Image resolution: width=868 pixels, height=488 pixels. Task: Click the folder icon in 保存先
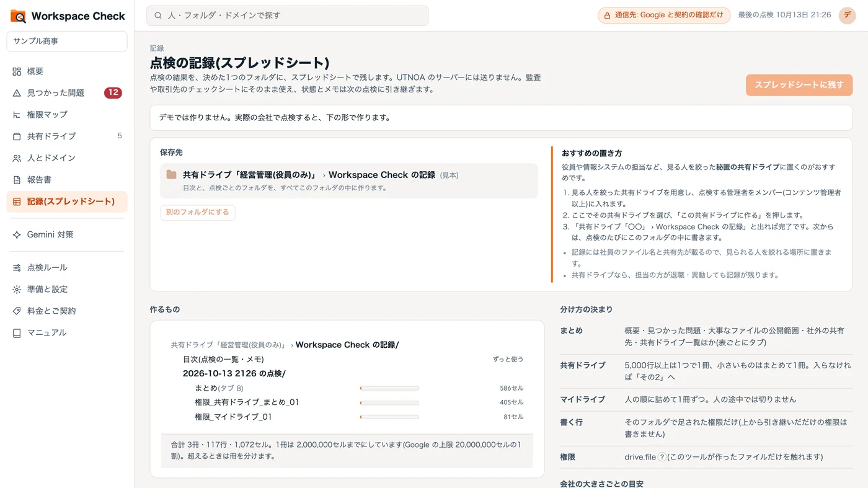[x=172, y=175]
